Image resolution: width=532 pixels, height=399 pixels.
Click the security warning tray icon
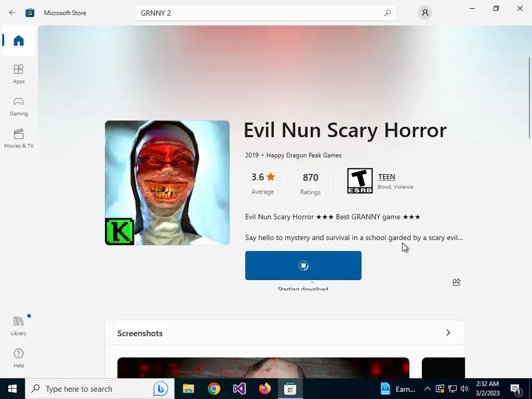coord(440,389)
